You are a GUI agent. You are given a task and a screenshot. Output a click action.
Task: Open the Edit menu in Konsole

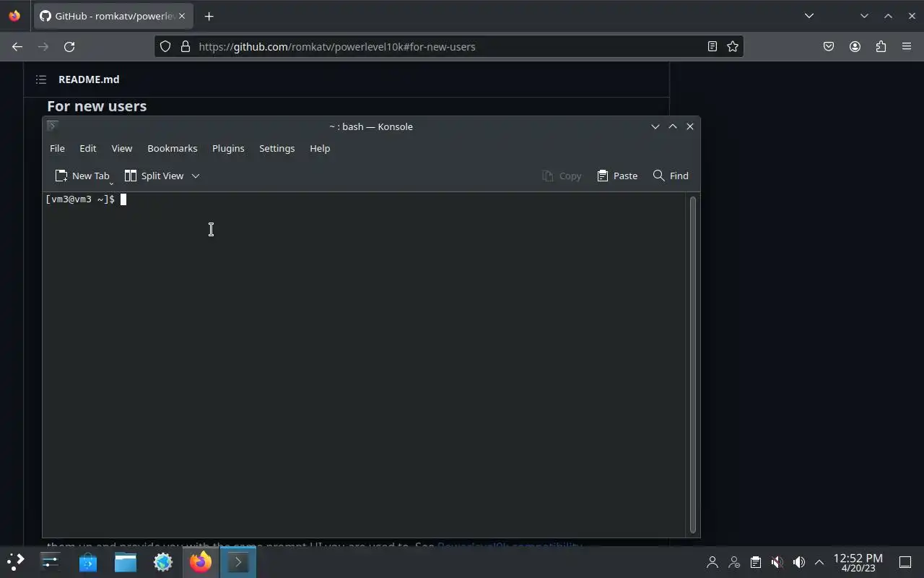tap(88, 148)
